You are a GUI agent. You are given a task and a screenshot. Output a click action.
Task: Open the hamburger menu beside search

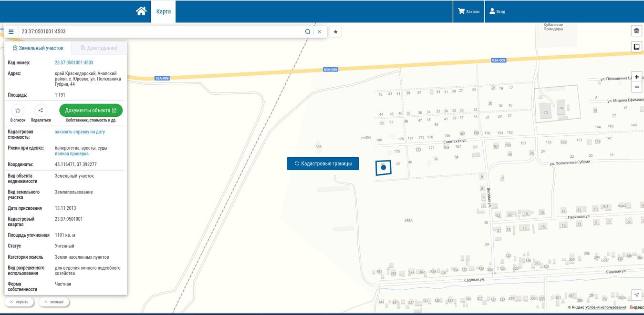click(x=11, y=32)
